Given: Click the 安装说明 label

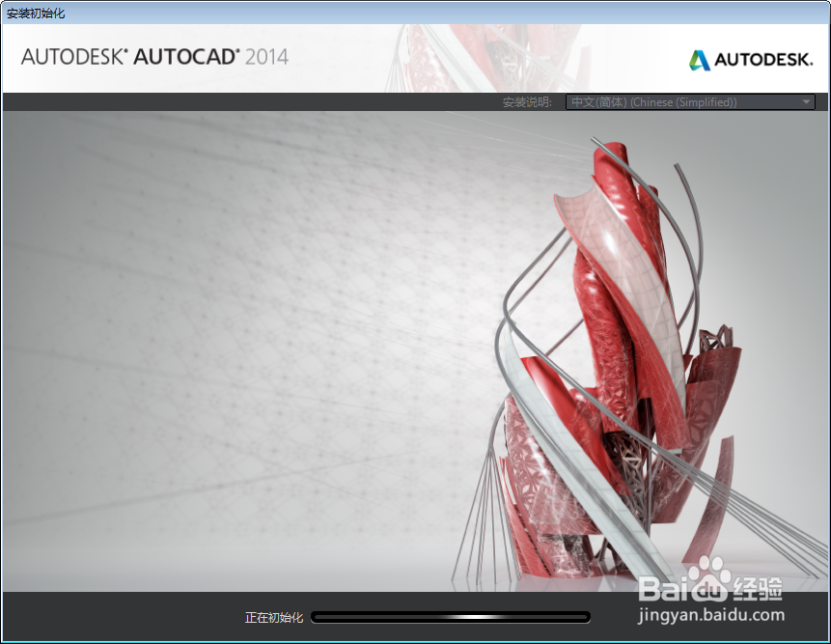Looking at the screenshot, I should coord(527,102).
